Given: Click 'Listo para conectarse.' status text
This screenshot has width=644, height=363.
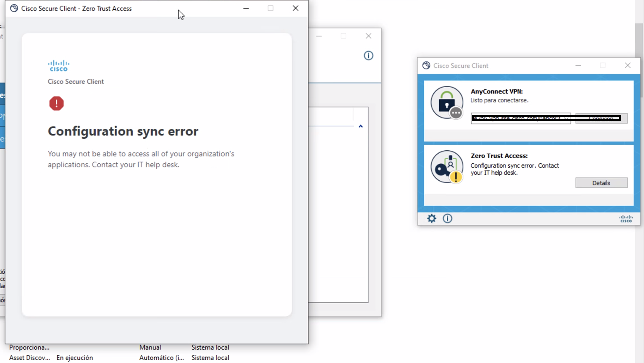Looking at the screenshot, I should pos(499,100).
